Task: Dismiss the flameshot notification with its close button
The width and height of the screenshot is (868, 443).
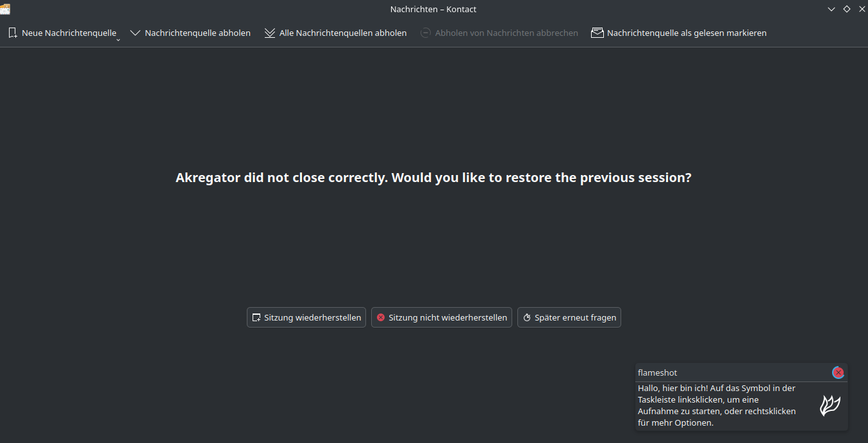Action: pyautogui.click(x=838, y=372)
